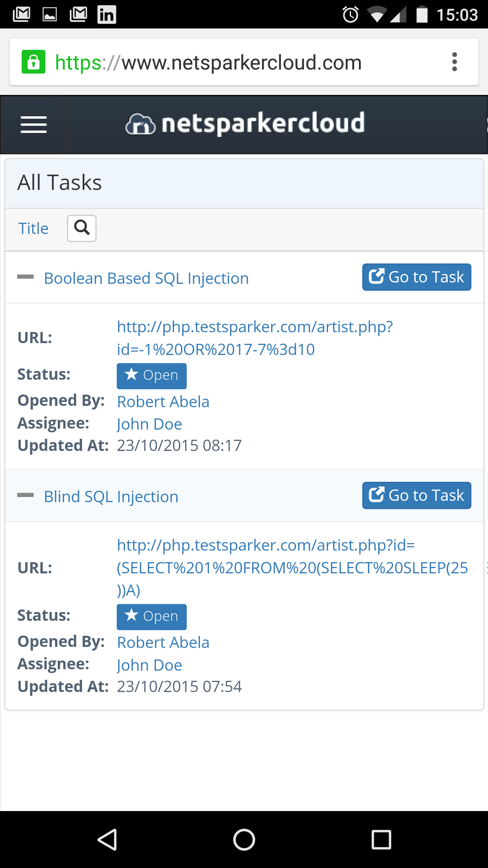488x868 pixels.
Task: Click Go to Task for Blind SQL Injection
Action: coord(416,495)
